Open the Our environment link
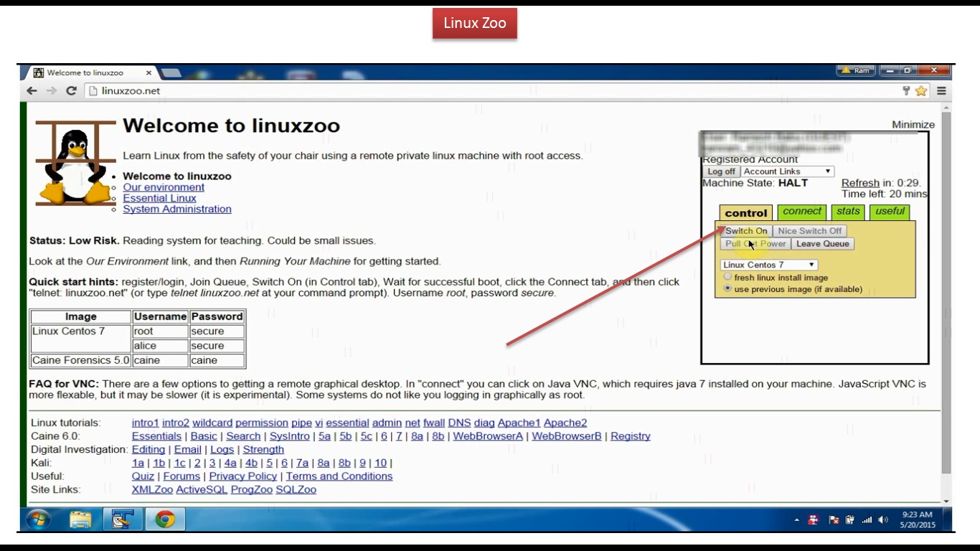Screen dimensions: 980x551 164,187
